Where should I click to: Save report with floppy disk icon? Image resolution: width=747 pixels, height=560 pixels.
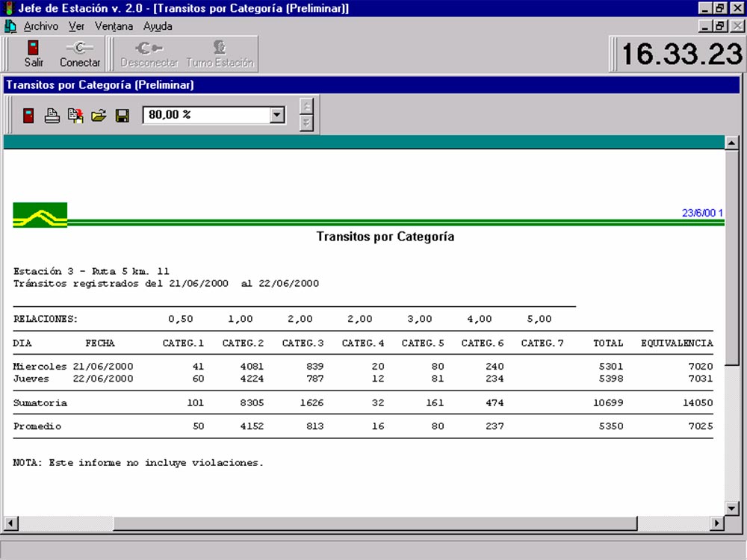pos(123,116)
